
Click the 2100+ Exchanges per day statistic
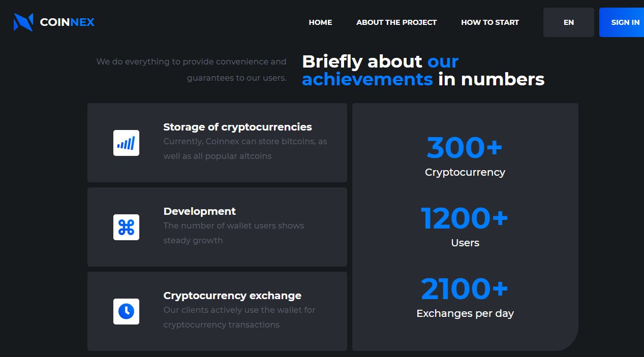(x=465, y=289)
